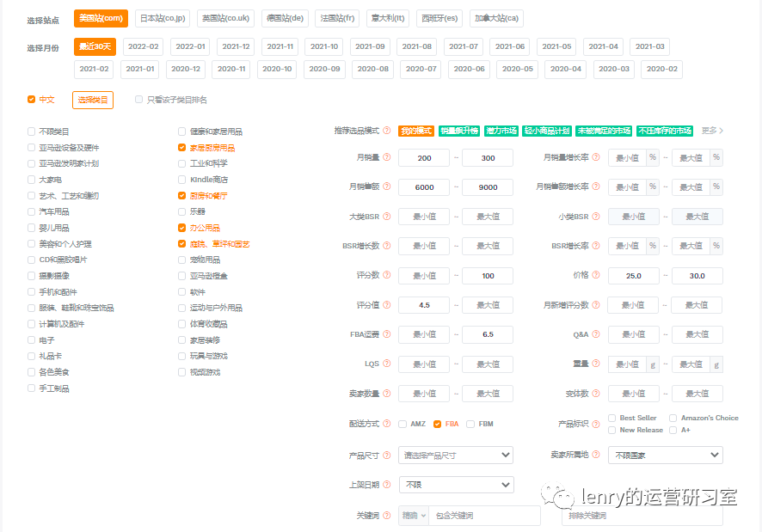
Task: Open the 上架日期 dropdown
Action: point(456,485)
